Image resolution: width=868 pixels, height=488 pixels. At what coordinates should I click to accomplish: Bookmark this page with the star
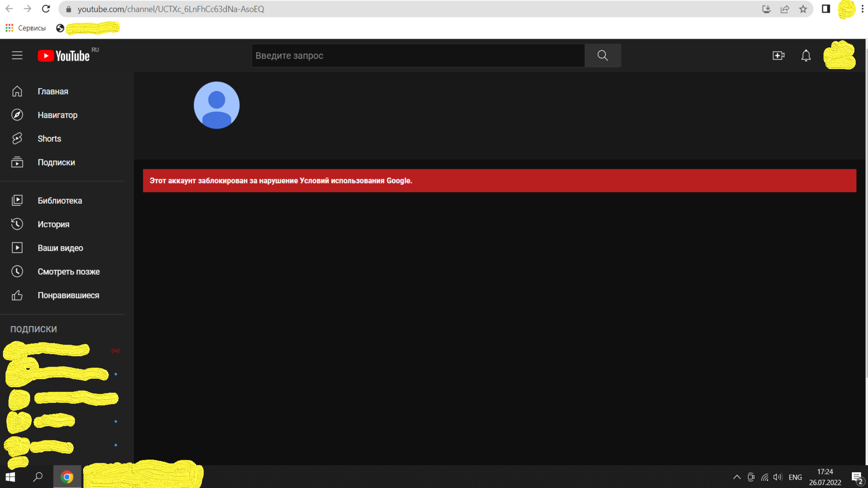coord(803,9)
